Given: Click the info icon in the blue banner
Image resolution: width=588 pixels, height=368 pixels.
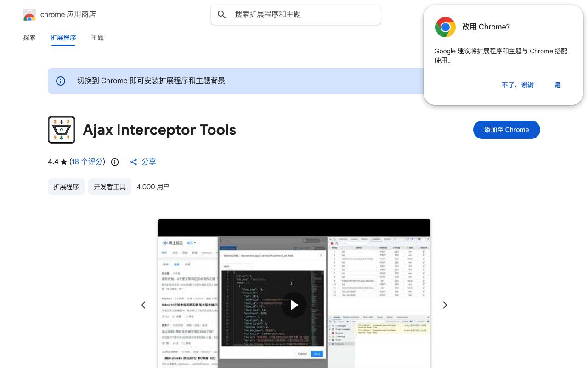Looking at the screenshot, I should click(x=61, y=81).
